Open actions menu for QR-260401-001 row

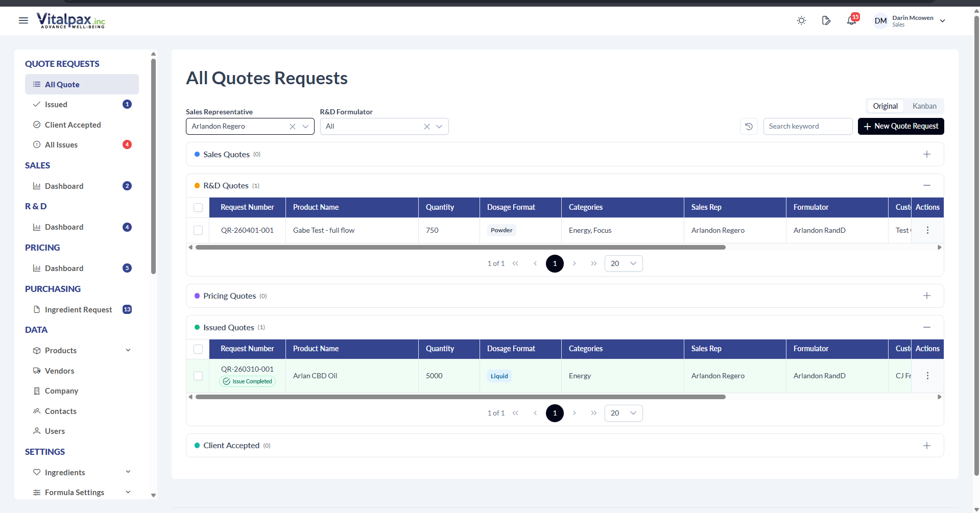click(x=927, y=230)
